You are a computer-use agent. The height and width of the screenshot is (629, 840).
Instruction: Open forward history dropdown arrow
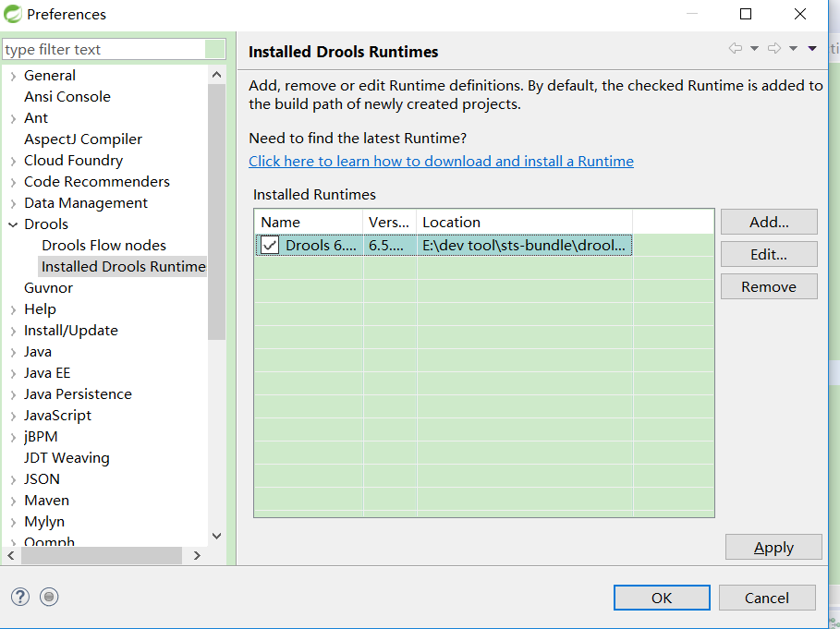pyautogui.click(x=793, y=49)
